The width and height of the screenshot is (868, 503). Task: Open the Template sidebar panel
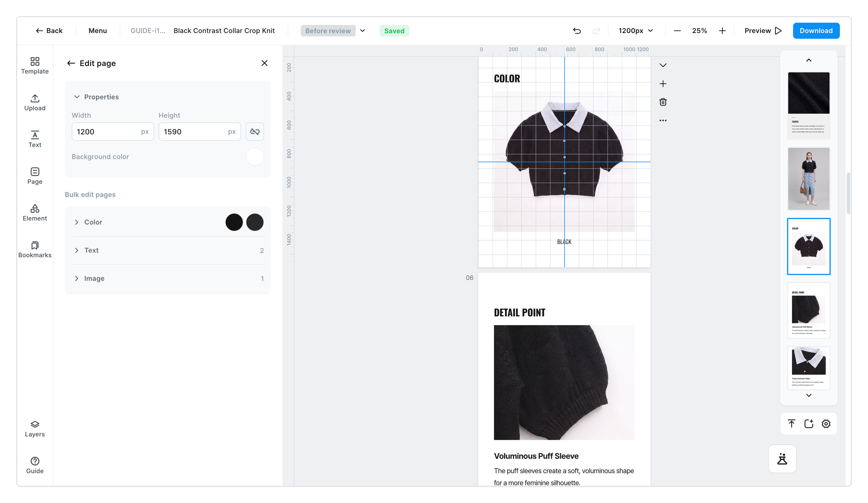pyautogui.click(x=35, y=65)
